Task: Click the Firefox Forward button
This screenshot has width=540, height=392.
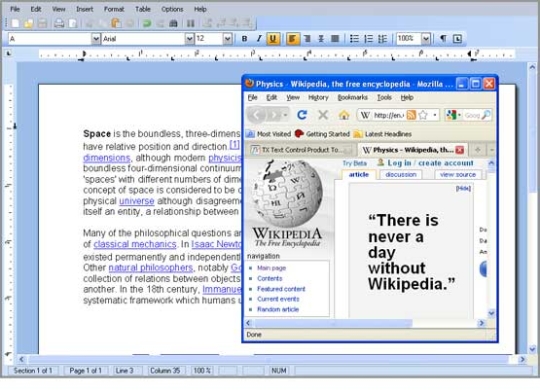Action: 274,115
